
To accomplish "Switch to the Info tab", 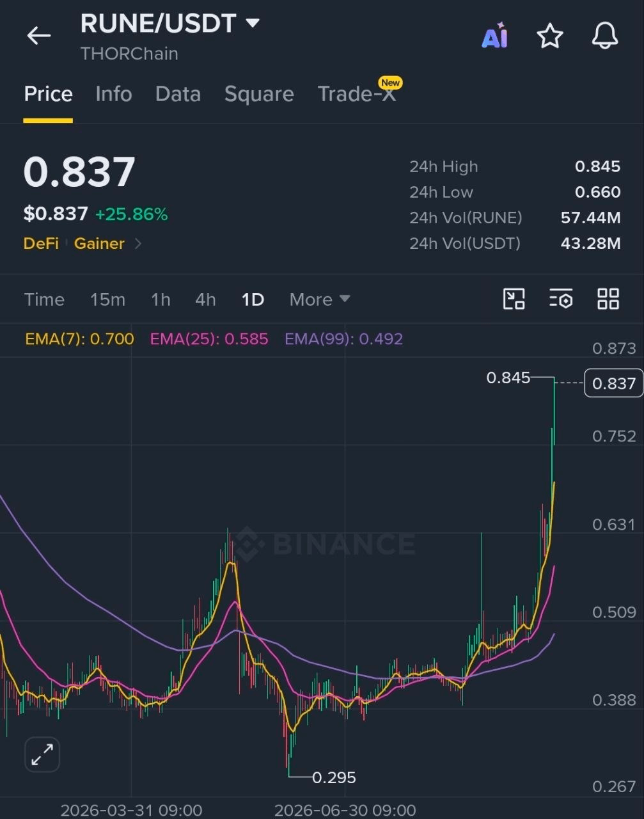I will tap(114, 94).
